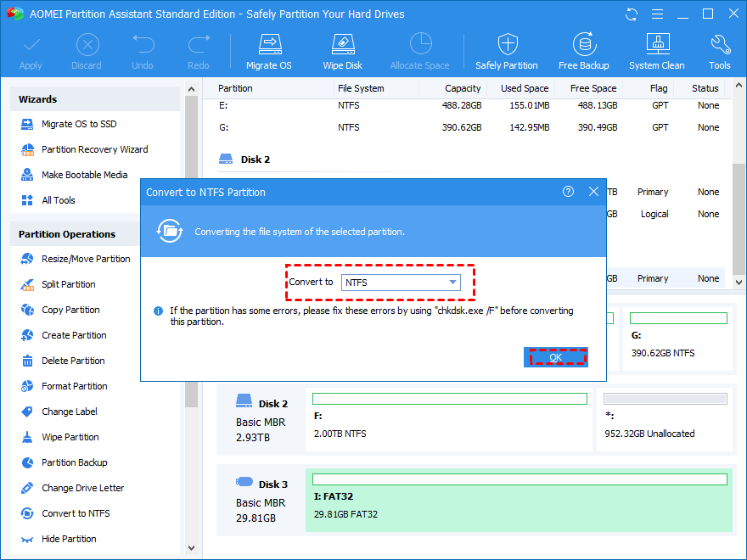Select Copy Partition operation
747x560 pixels.
(60, 310)
